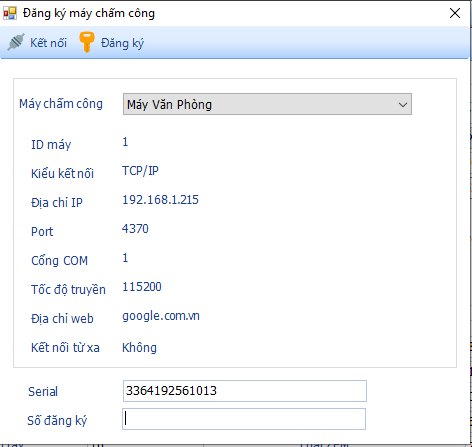Click the Kết nối từ xa label
Screen dimensions: 472x447
pos(65,347)
